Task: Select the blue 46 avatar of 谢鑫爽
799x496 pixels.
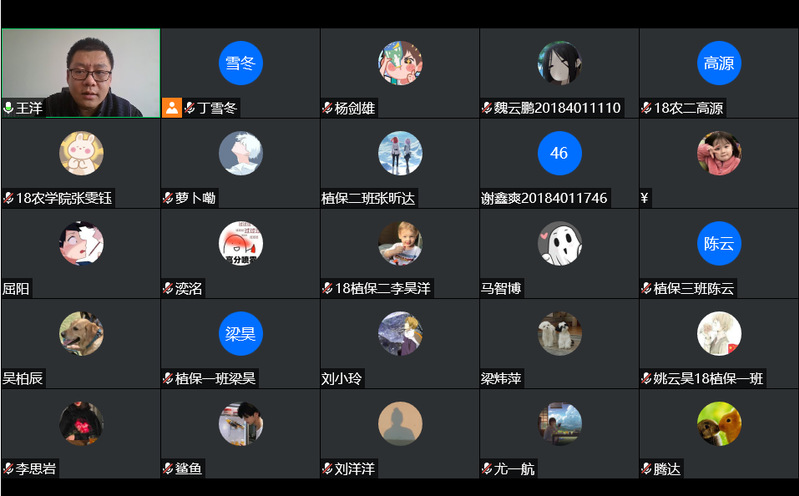Action: coord(560,153)
